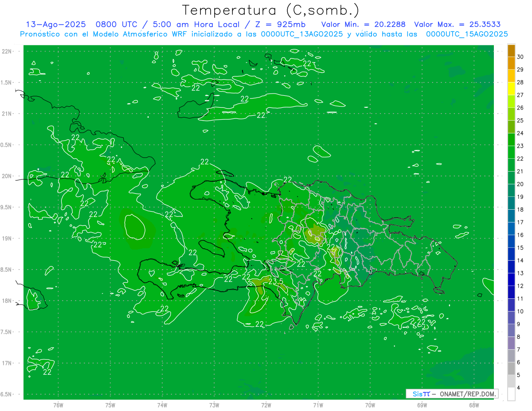Pick the bright yellow swatch in the colorbar
The height and width of the screenshot is (411, 532).
point(511,89)
